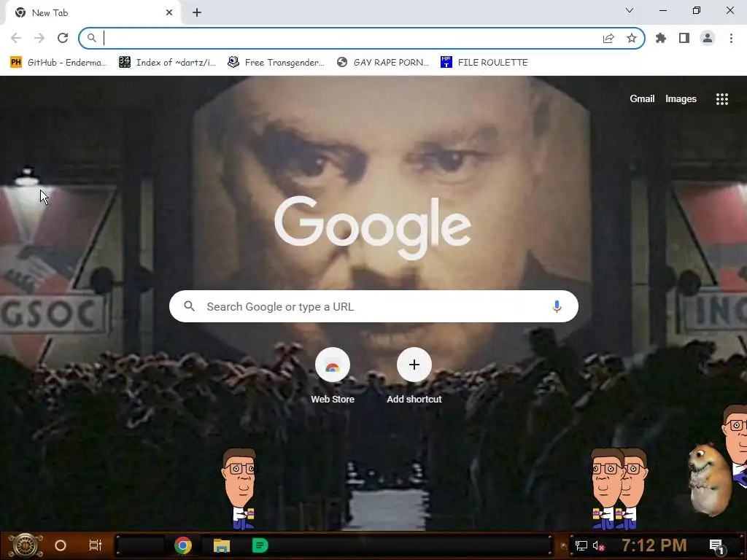Click the search magnifier in Google box
747x560 pixels.
pyautogui.click(x=189, y=306)
